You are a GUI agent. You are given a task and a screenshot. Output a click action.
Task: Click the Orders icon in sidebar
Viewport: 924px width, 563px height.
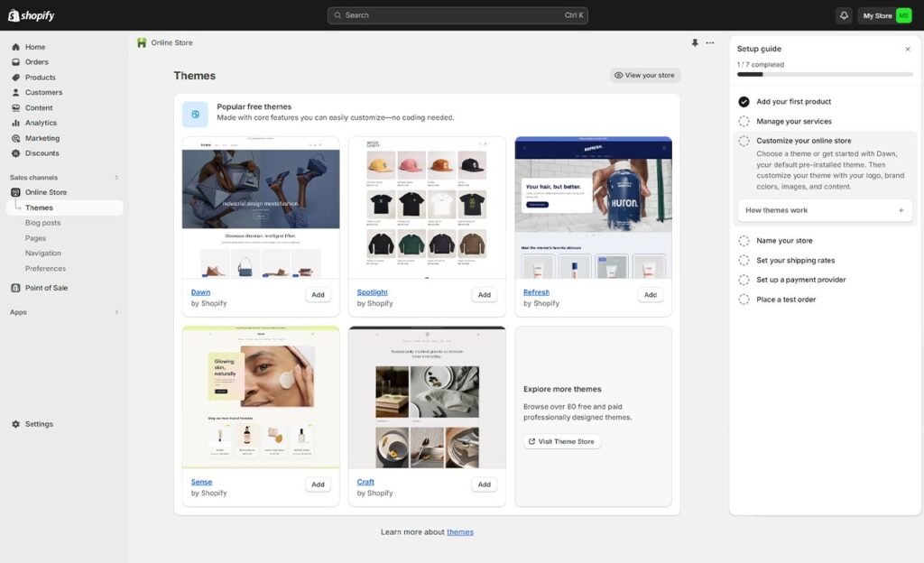[16, 62]
